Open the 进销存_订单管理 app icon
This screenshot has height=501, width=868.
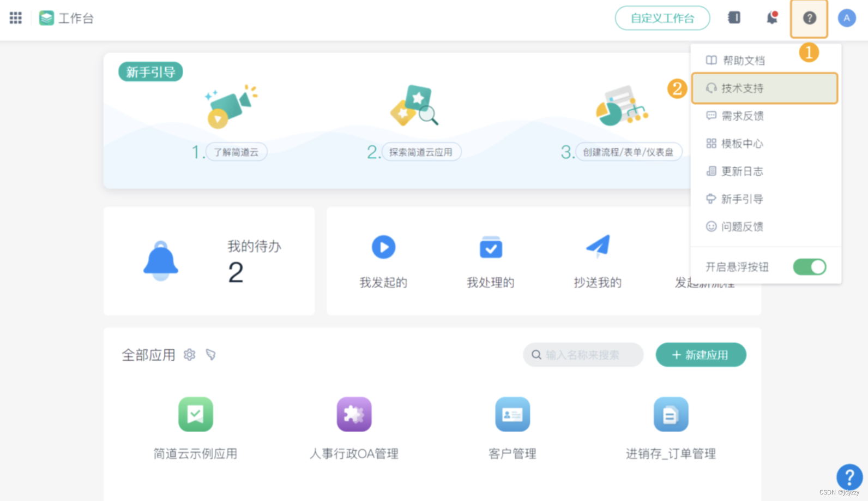(x=671, y=414)
